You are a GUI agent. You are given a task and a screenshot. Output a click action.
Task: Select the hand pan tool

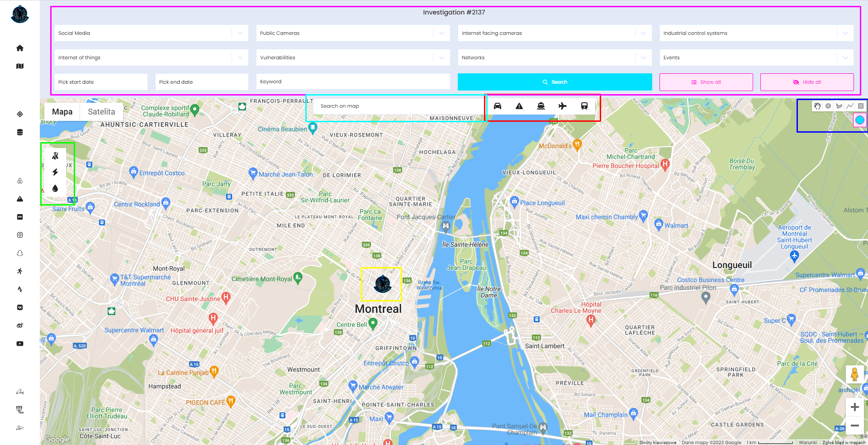click(x=817, y=106)
